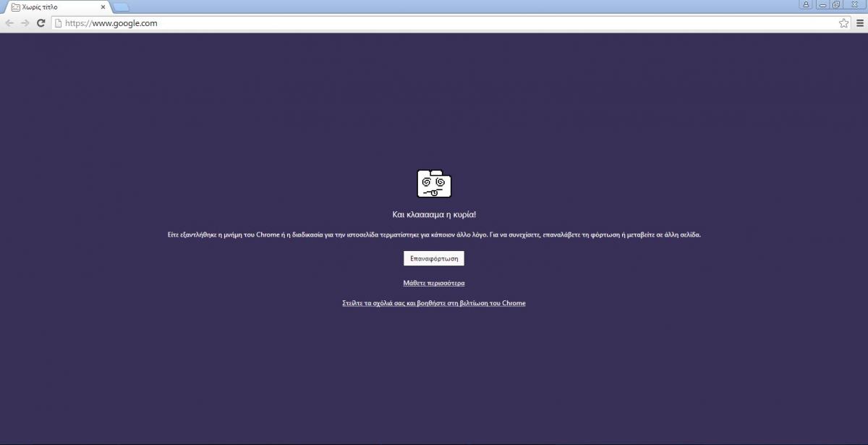The width and height of the screenshot is (868, 445).
Task: Go back using the back arrow
Action: point(9,23)
